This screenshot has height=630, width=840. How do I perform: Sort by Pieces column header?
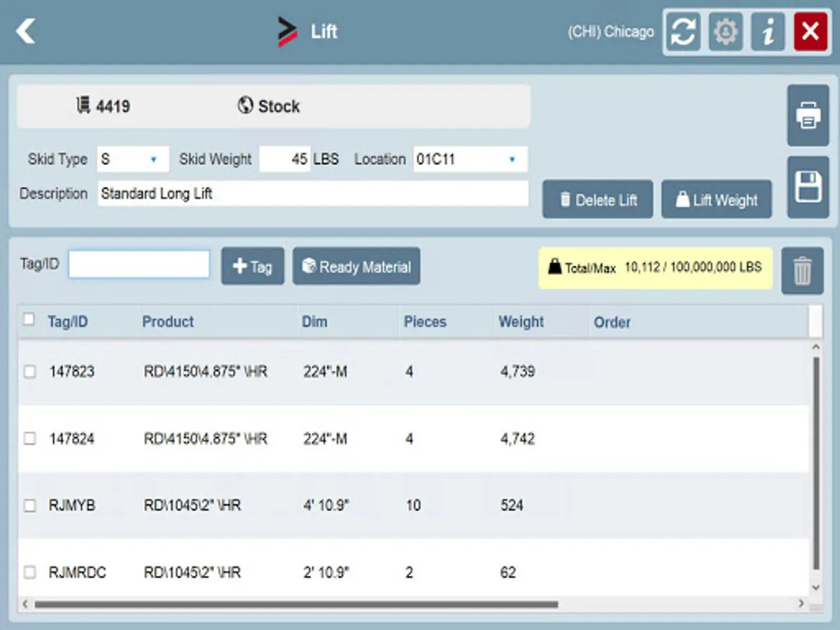point(425,322)
